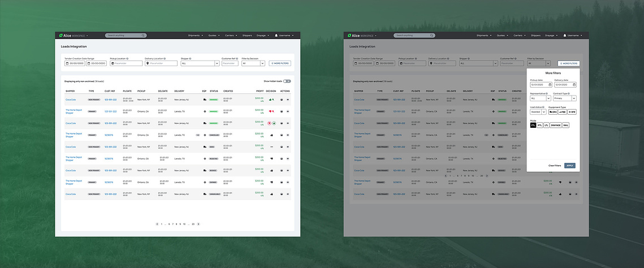Go to page 20 in left screen pagination

point(193,224)
